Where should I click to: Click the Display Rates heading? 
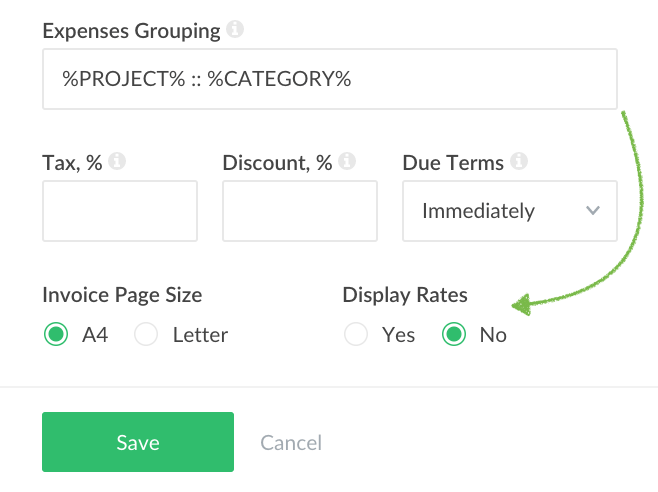[405, 295]
